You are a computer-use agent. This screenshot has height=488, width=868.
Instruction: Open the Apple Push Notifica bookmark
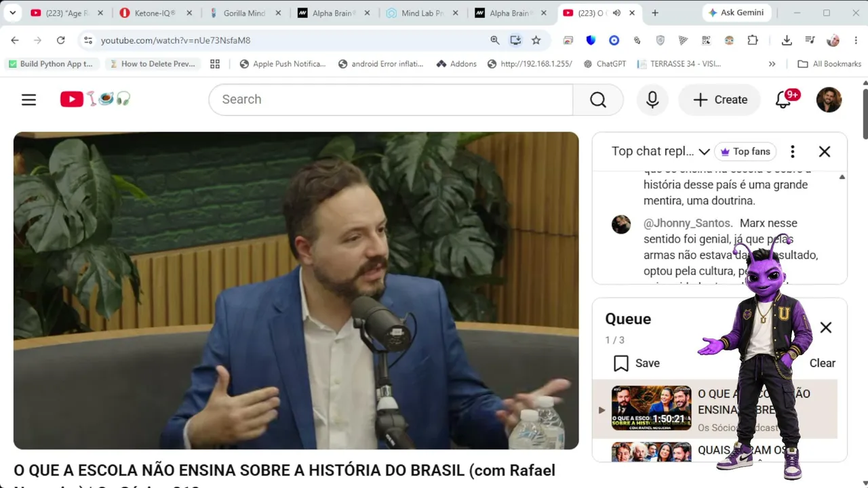click(283, 64)
